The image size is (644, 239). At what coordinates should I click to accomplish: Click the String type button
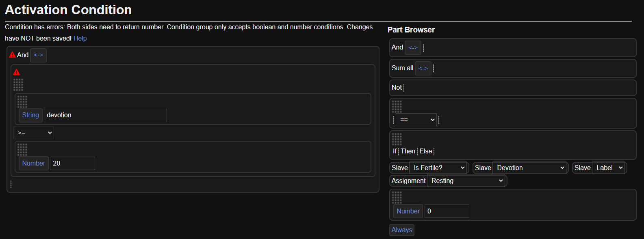click(x=30, y=115)
